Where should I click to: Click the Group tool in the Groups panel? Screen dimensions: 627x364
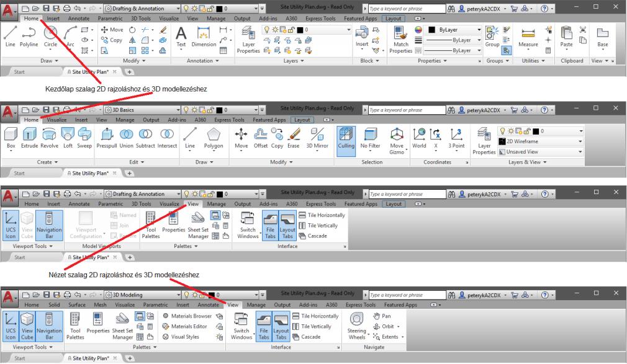tap(492, 37)
